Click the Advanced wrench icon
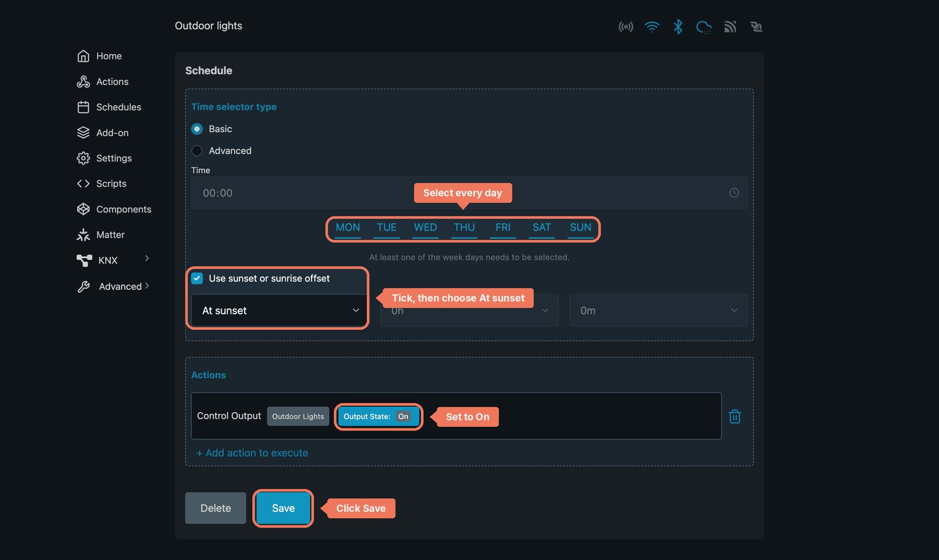 (84, 286)
